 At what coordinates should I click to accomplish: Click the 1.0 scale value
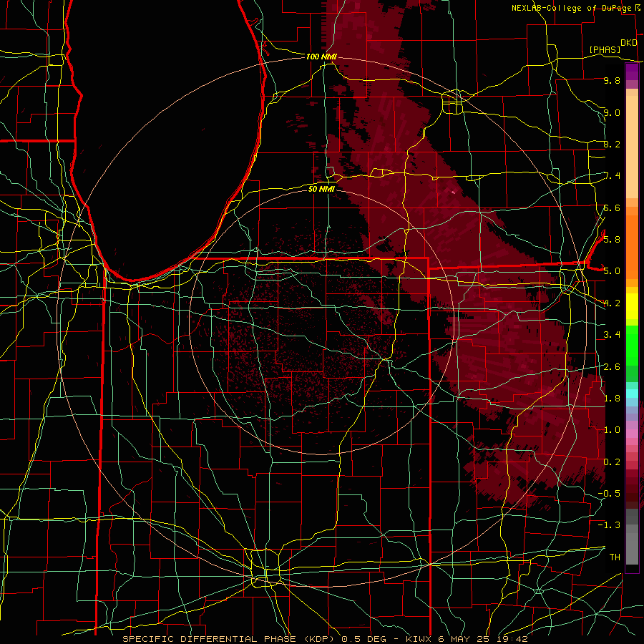pos(612,429)
